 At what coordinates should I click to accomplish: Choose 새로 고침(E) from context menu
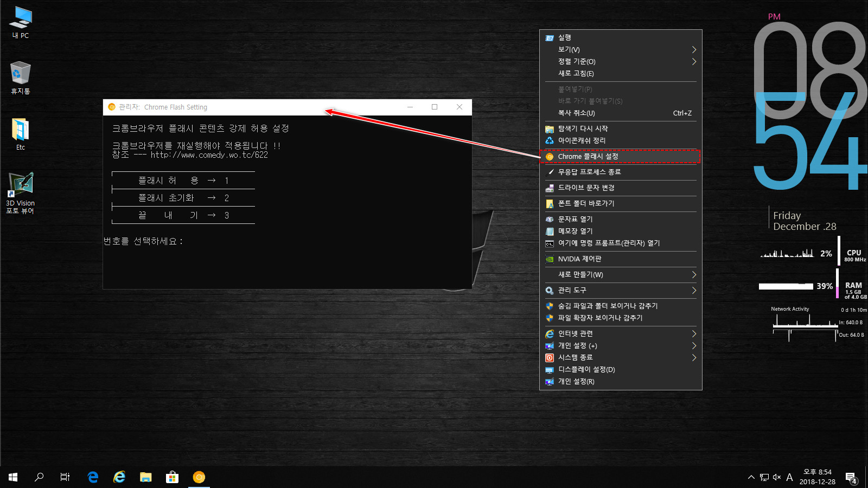click(621, 73)
